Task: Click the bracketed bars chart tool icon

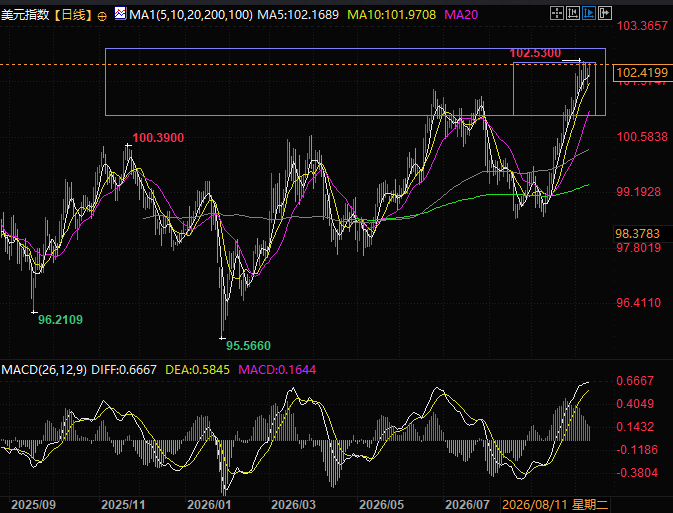Action: click(x=573, y=13)
